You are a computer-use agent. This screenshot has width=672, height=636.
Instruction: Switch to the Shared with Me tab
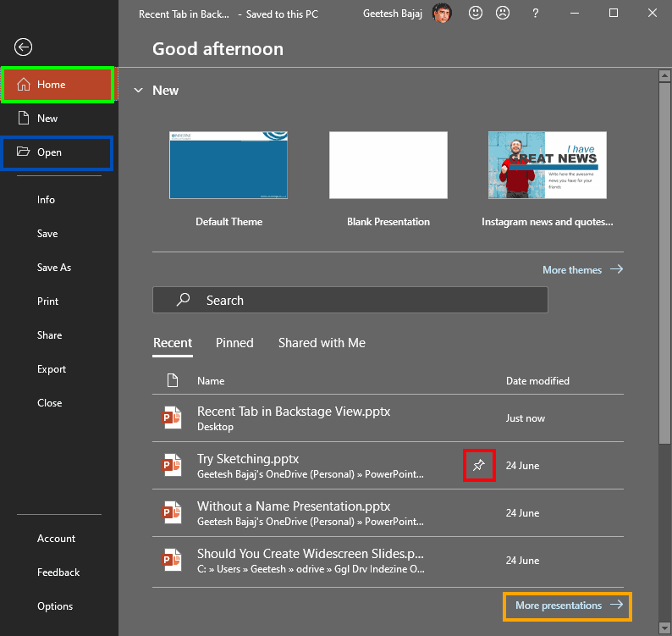click(x=322, y=343)
